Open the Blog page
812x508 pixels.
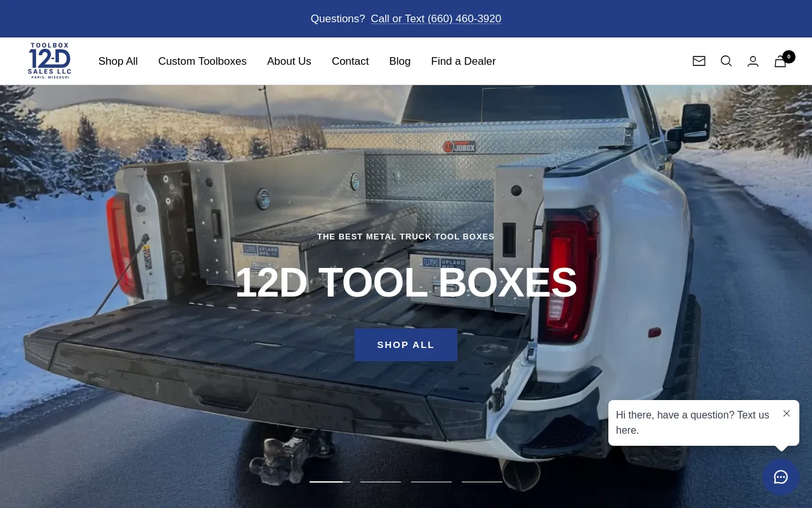[400, 62]
